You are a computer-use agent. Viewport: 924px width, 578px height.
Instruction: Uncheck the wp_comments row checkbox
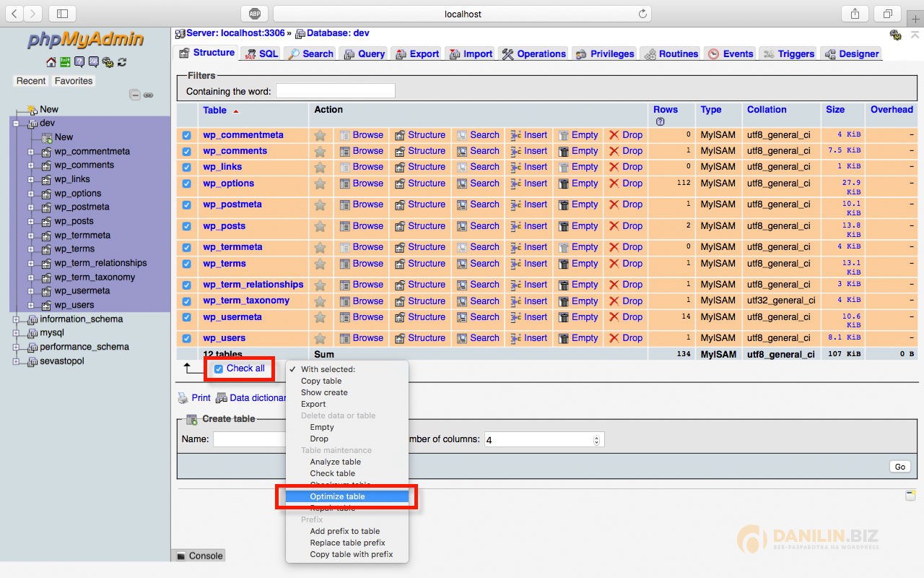pos(186,151)
